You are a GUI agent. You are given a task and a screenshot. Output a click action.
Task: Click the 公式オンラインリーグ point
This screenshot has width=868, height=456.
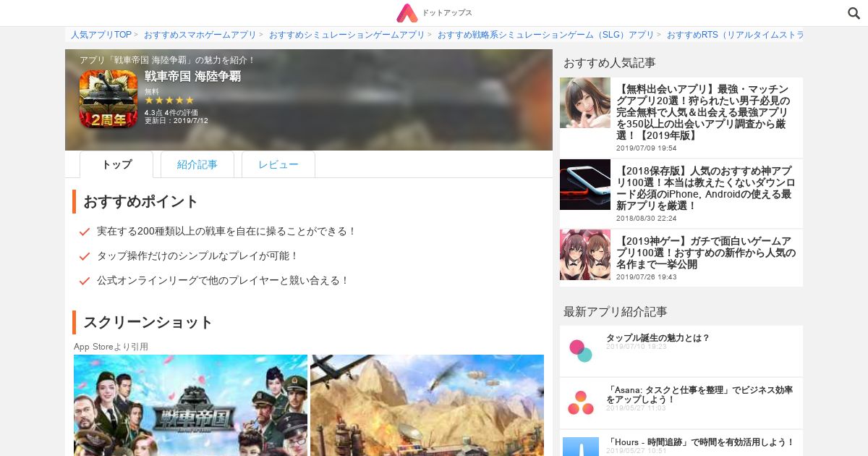click(x=223, y=281)
